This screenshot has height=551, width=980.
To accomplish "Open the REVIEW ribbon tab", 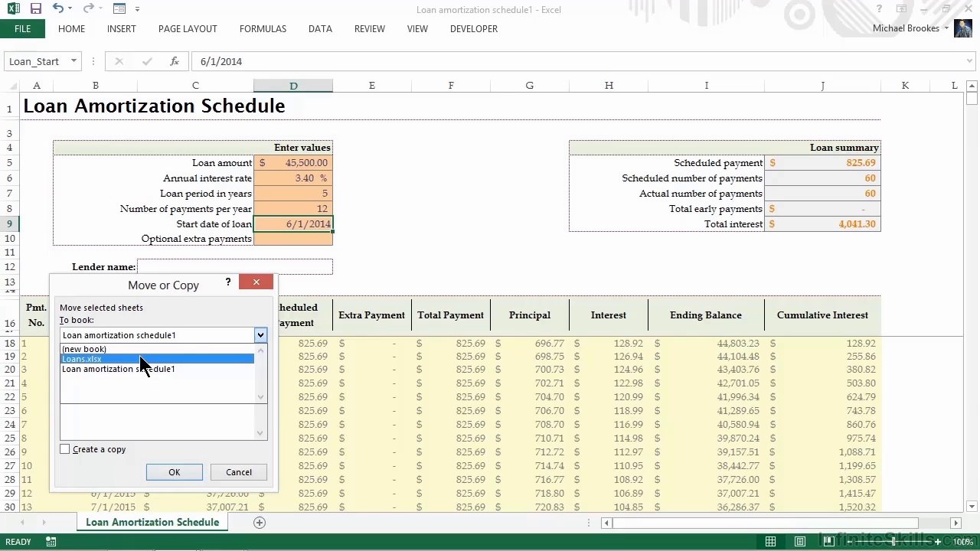I will [370, 28].
